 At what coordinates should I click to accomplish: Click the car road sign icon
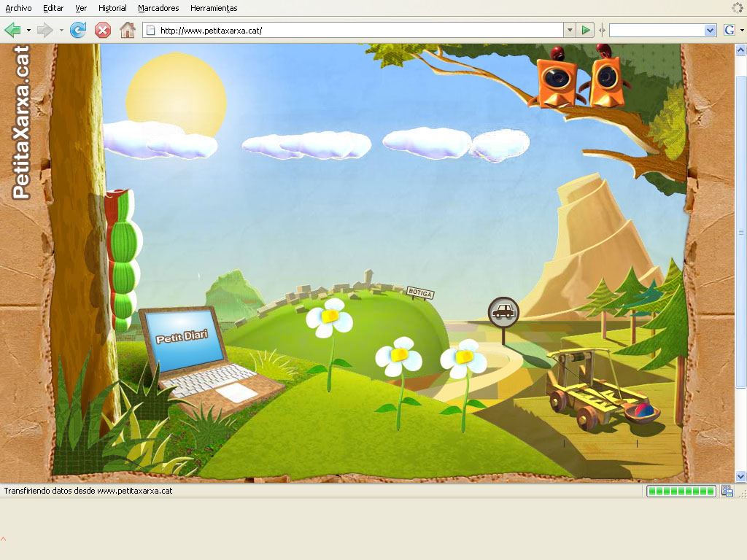pyautogui.click(x=503, y=311)
